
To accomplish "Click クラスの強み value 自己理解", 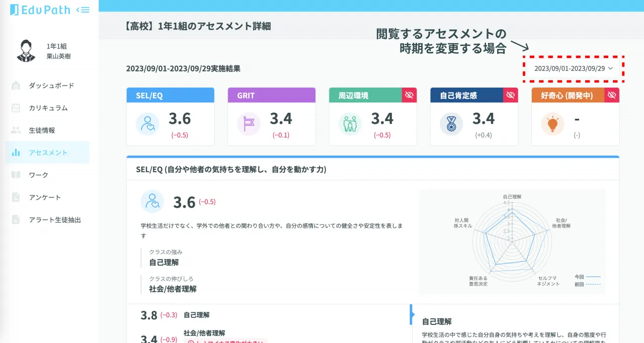I will click(x=164, y=262).
